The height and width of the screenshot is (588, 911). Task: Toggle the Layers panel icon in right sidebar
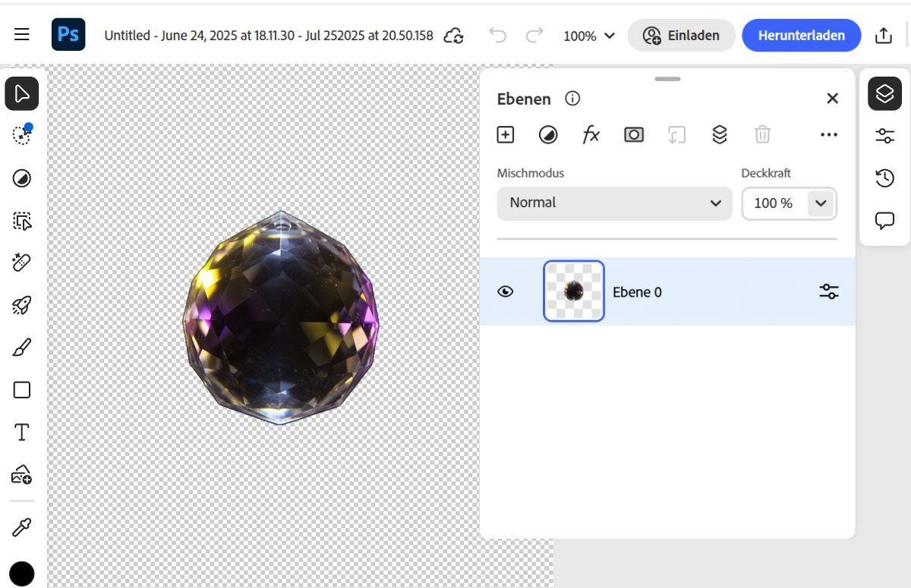click(884, 93)
